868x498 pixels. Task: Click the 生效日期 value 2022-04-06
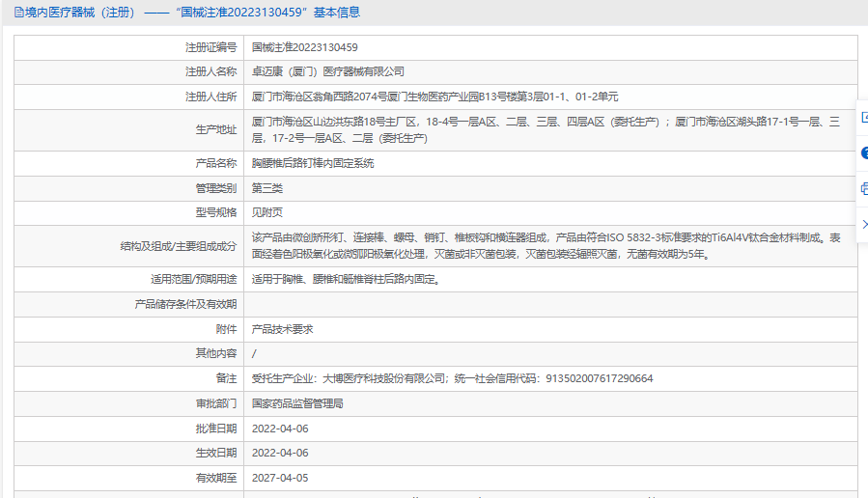point(280,454)
